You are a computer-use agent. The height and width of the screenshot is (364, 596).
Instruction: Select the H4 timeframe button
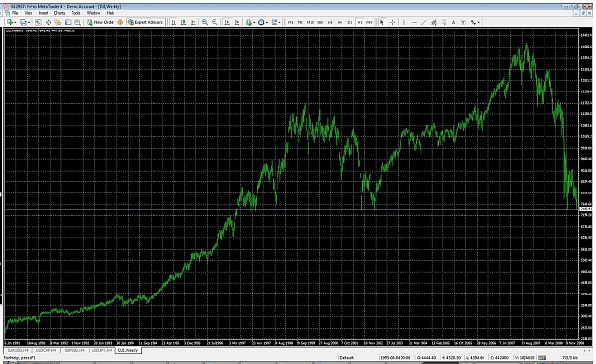(x=339, y=22)
